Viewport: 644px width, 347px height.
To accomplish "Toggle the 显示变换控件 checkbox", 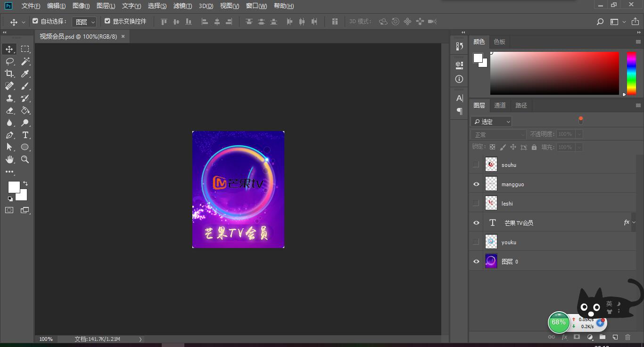I will click(x=107, y=21).
